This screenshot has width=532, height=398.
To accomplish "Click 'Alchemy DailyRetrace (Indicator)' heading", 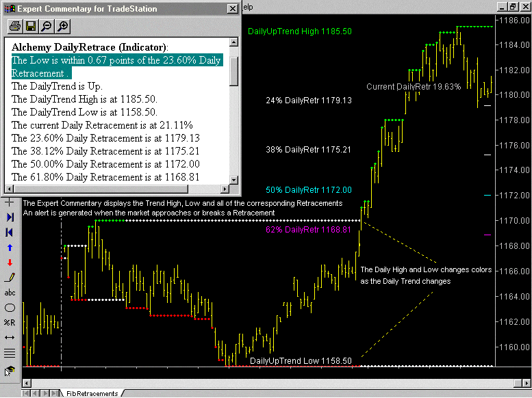I will click(90, 47).
